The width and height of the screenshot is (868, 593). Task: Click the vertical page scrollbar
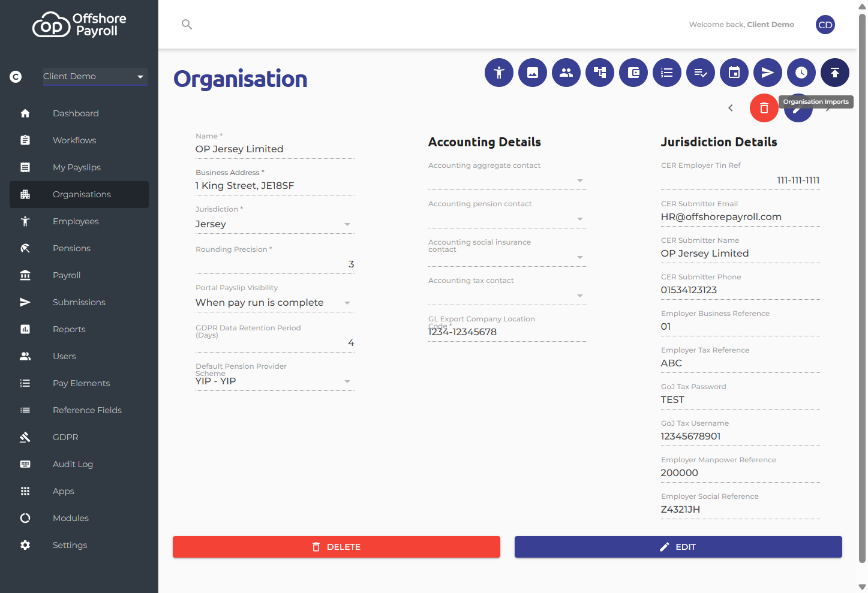tap(862, 288)
